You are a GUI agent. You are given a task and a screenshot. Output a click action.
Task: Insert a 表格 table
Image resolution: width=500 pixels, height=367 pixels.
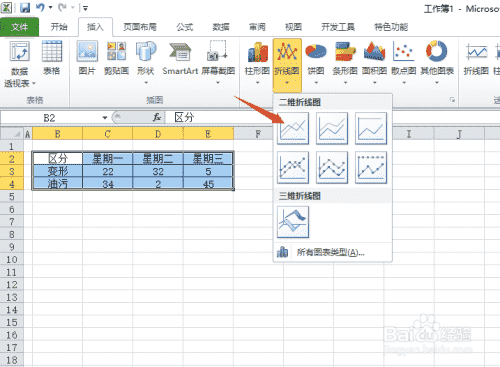pyautogui.click(x=52, y=58)
